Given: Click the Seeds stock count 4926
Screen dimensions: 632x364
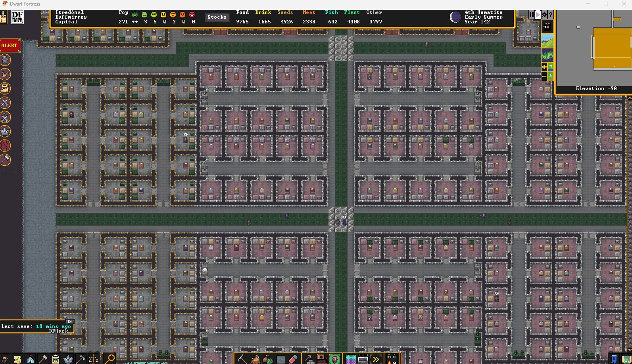Looking at the screenshot, I should pos(287,22).
